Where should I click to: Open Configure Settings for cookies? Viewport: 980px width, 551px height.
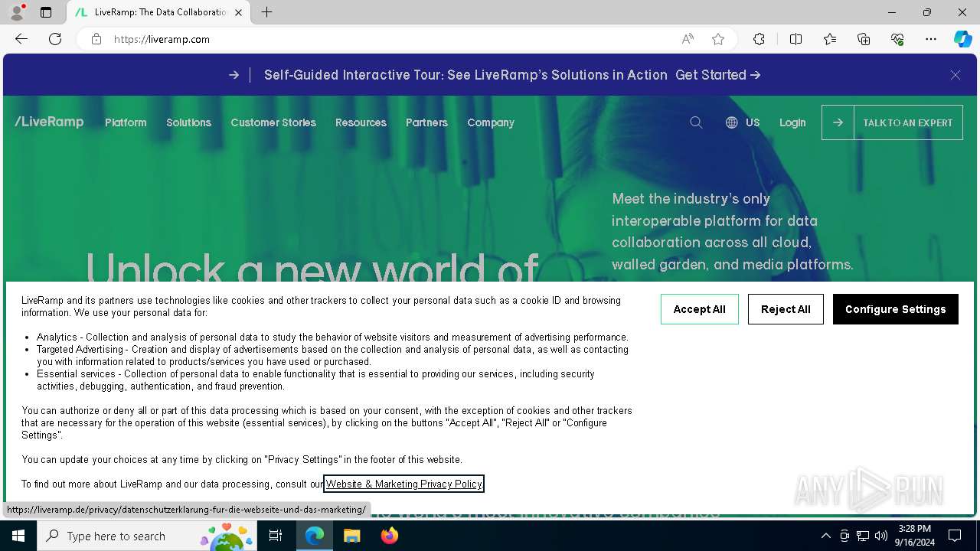896,309
